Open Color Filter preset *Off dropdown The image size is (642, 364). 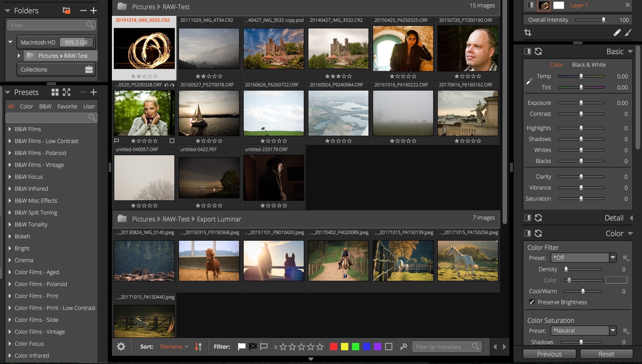(x=583, y=258)
